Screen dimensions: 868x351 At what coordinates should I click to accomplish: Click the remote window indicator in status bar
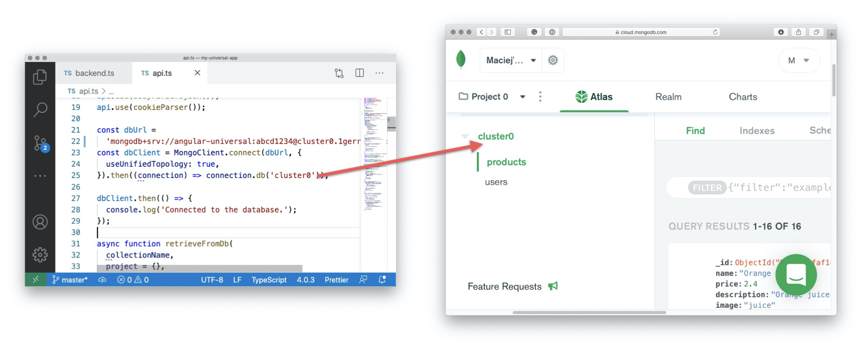click(36, 280)
